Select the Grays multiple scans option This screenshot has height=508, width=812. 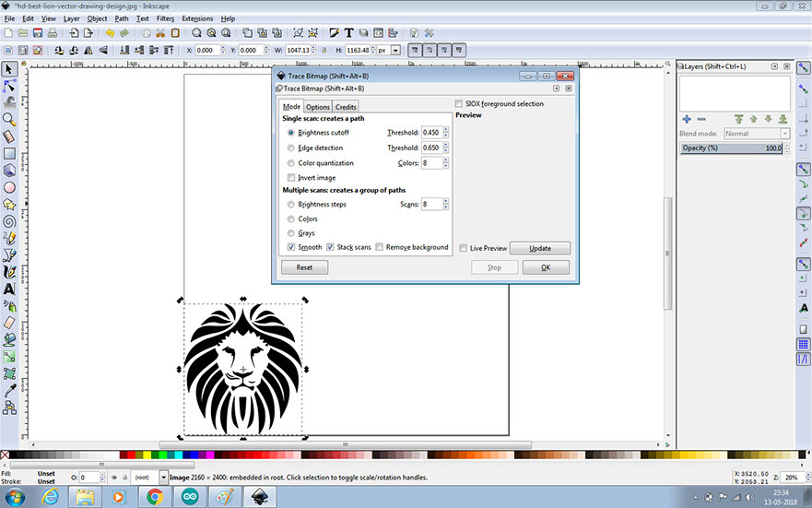pos(291,233)
